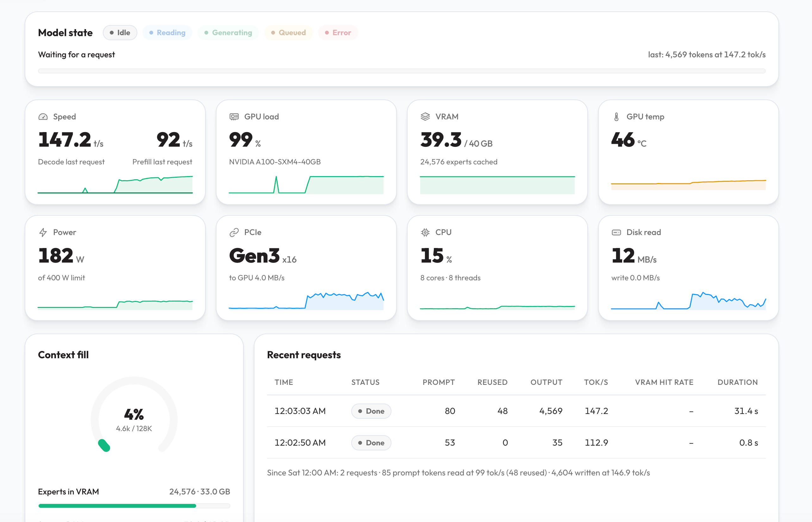Image resolution: width=812 pixels, height=522 pixels.
Task: Select the Generating state pill
Action: point(228,33)
